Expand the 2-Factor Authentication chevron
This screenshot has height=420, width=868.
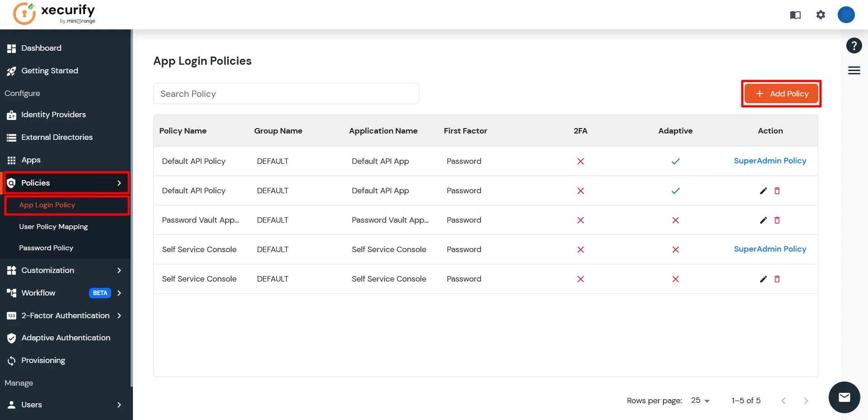pos(119,315)
